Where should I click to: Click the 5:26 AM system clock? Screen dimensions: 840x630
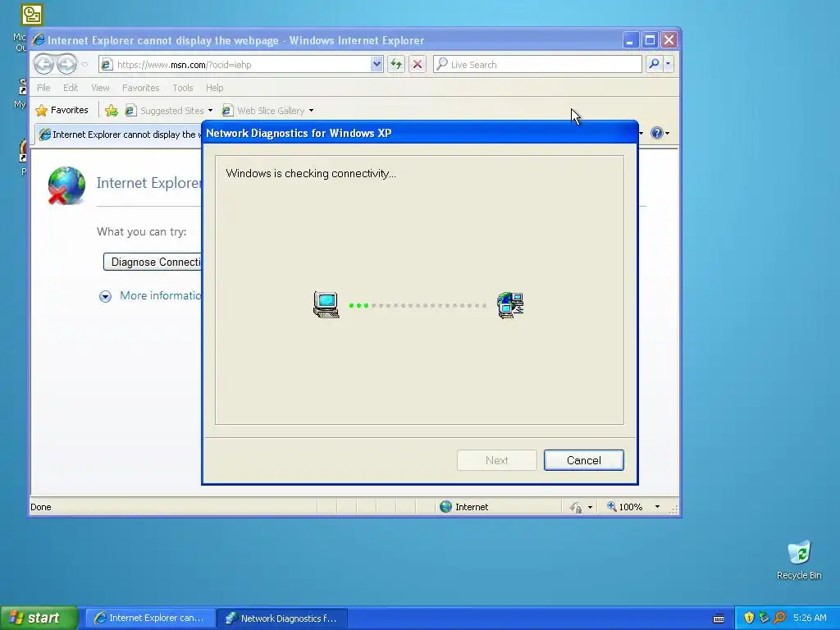point(810,618)
